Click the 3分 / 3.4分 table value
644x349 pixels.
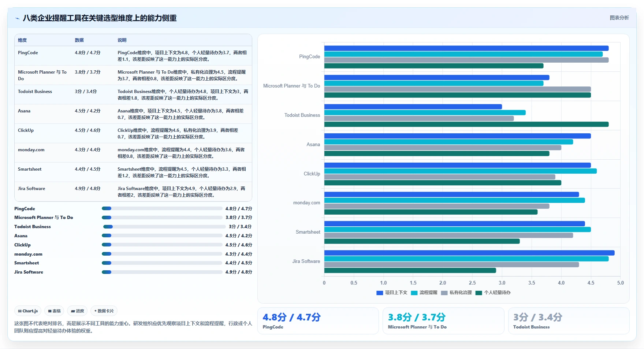(x=86, y=92)
